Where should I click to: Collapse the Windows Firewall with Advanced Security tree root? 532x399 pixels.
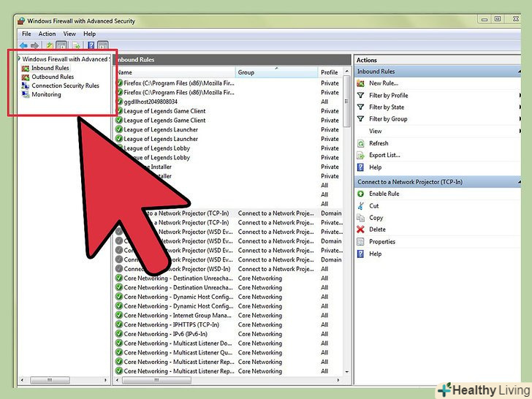click(x=19, y=59)
